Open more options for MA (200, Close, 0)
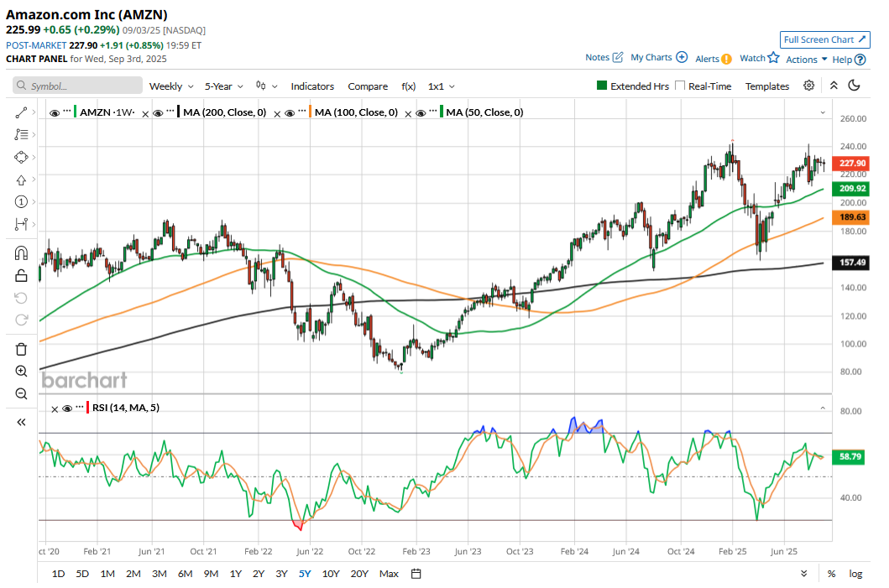The width and height of the screenshot is (889, 588). 170,111
